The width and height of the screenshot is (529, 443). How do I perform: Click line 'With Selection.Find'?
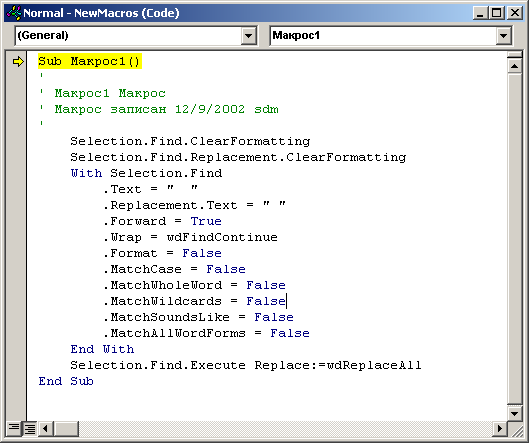[146, 173]
